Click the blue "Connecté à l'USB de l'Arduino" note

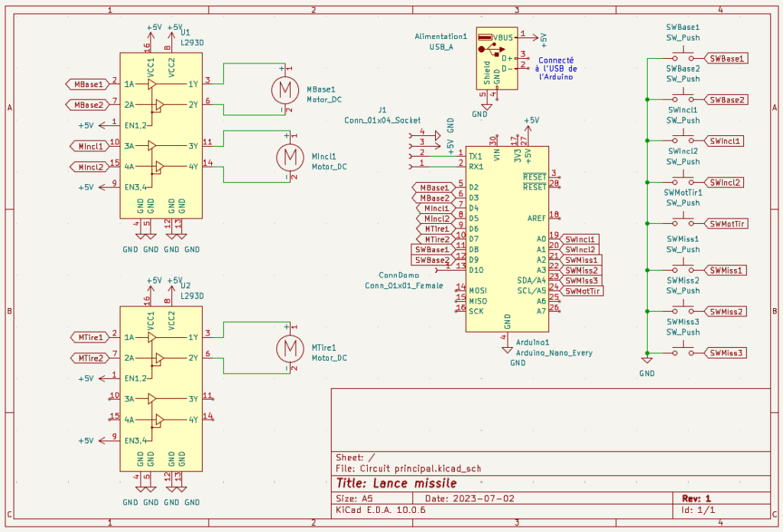pos(556,68)
